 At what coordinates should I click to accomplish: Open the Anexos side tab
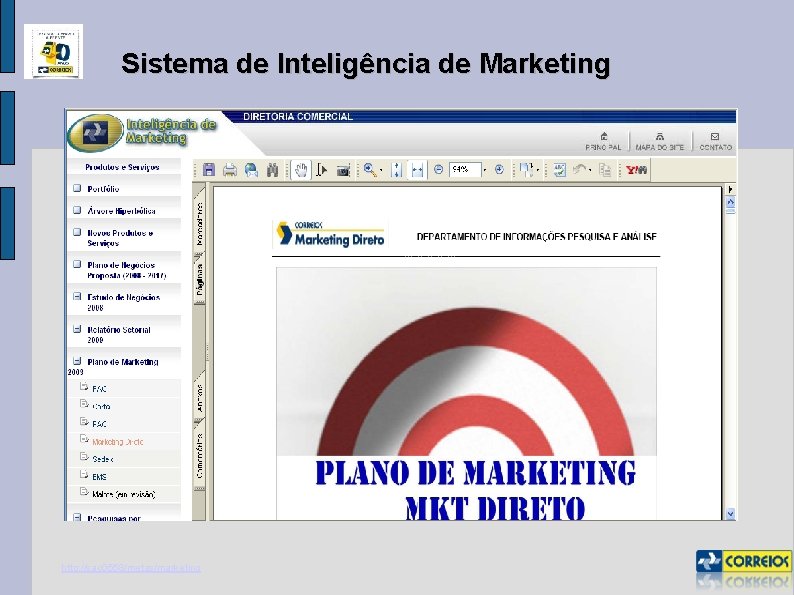click(x=199, y=398)
